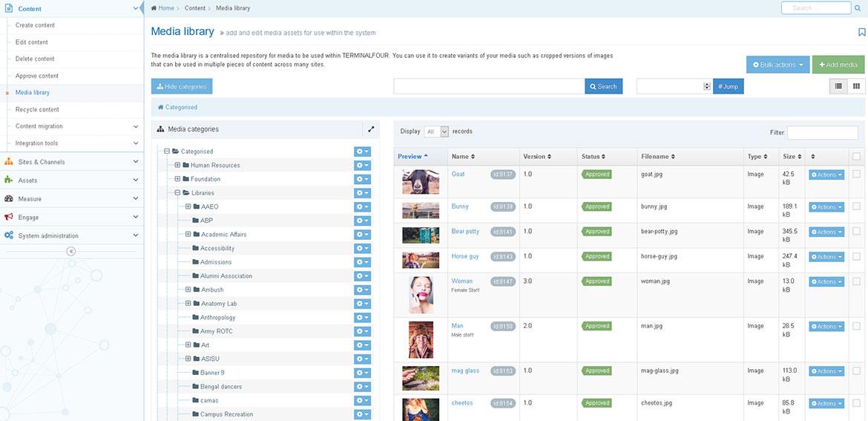This screenshot has width=868, height=421.
Task: Tick checkbox for Horse guy row
Action: [x=856, y=256]
